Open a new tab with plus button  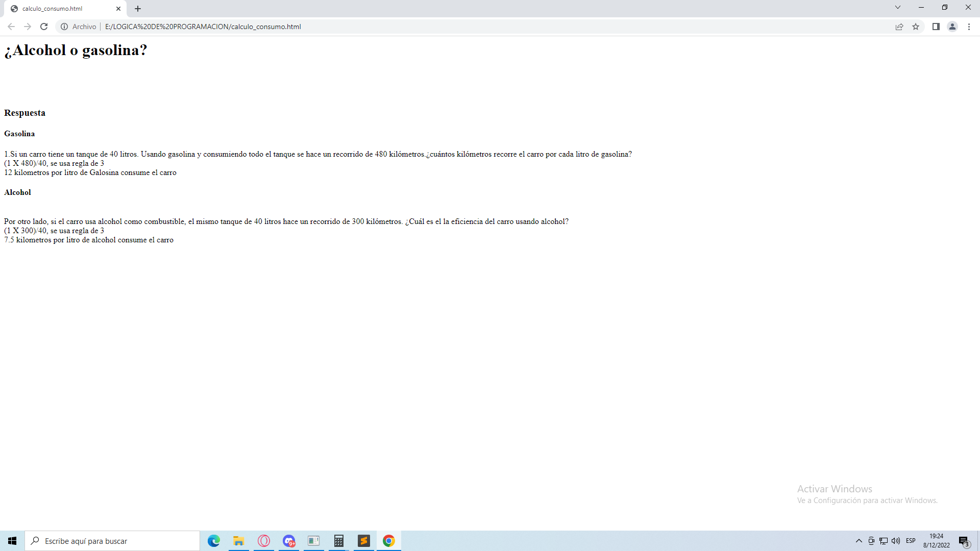coord(138,9)
